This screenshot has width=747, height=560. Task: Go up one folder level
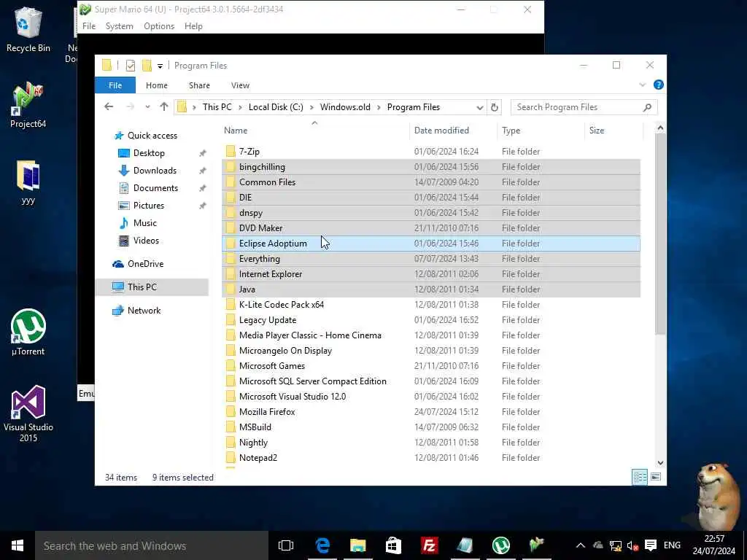click(164, 106)
